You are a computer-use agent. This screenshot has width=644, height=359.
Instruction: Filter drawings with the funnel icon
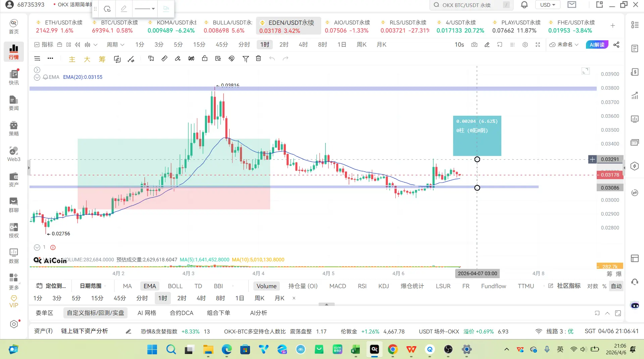[x=246, y=59]
